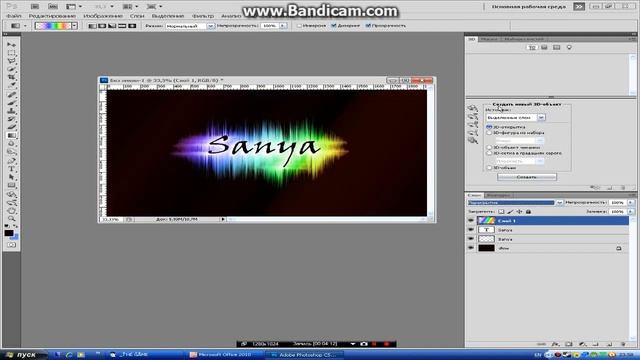Open the Фильтр menu

[x=203, y=16]
